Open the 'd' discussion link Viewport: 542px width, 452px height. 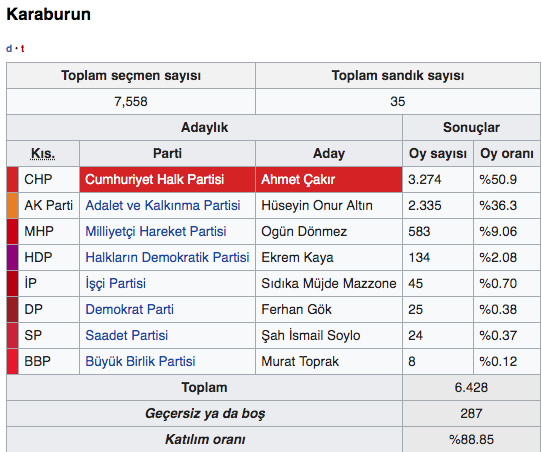pyautogui.click(x=9, y=49)
